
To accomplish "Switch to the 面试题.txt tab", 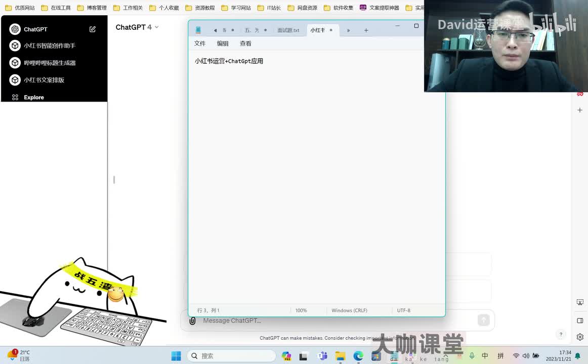I will (x=288, y=30).
